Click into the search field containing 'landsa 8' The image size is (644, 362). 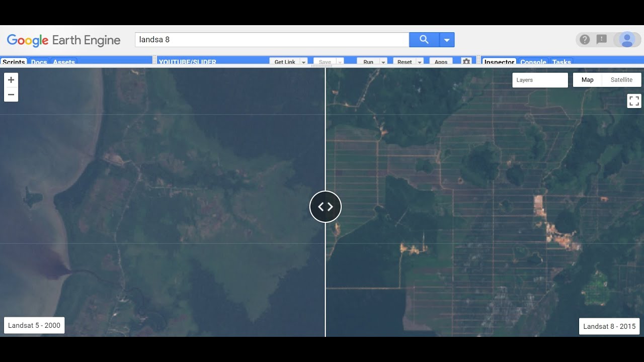click(x=272, y=40)
